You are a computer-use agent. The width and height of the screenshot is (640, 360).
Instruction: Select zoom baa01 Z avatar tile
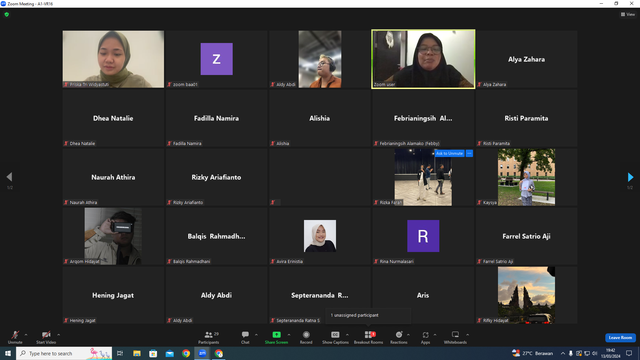pyautogui.click(x=216, y=59)
